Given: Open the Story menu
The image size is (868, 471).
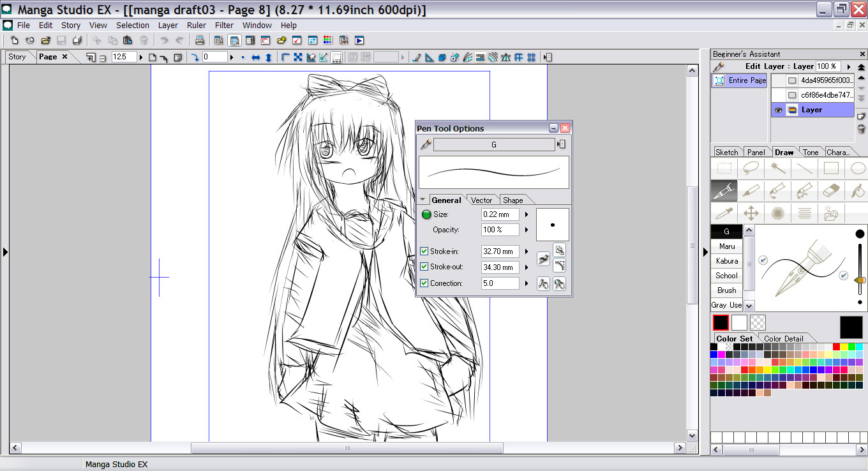Looking at the screenshot, I should click(71, 26).
